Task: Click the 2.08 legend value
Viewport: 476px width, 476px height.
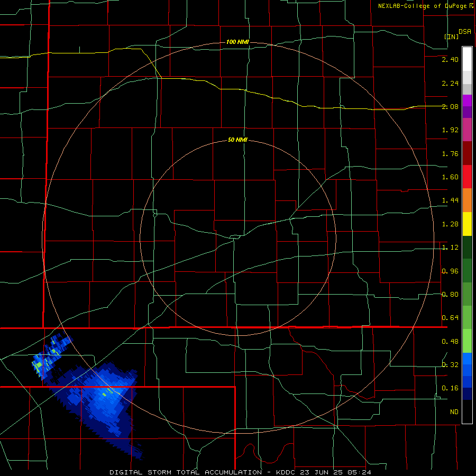Action: tap(450, 106)
